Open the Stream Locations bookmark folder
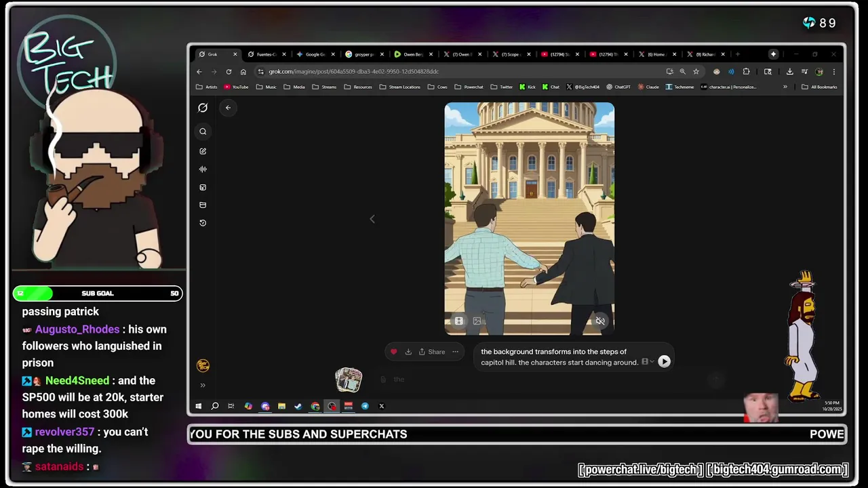 pyautogui.click(x=400, y=87)
